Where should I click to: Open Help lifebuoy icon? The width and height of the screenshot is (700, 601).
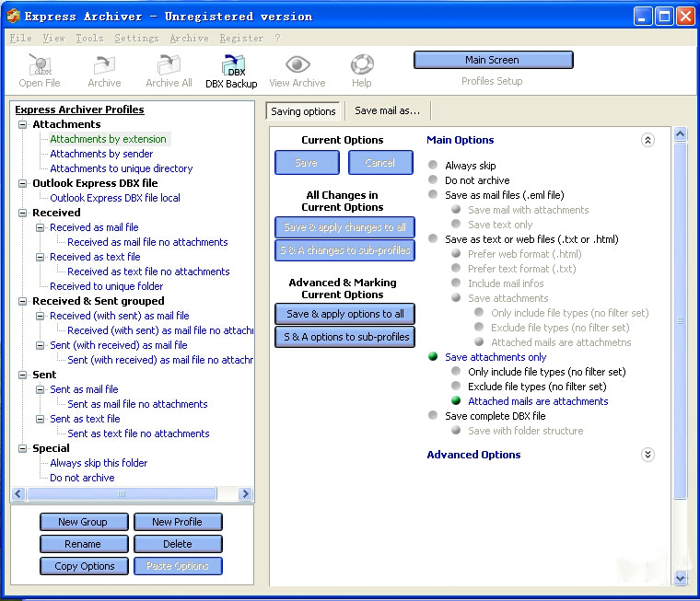[362, 65]
